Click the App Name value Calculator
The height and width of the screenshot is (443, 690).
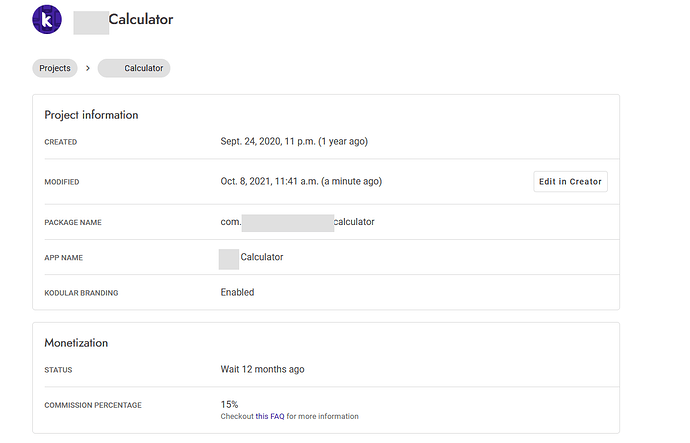(261, 257)
